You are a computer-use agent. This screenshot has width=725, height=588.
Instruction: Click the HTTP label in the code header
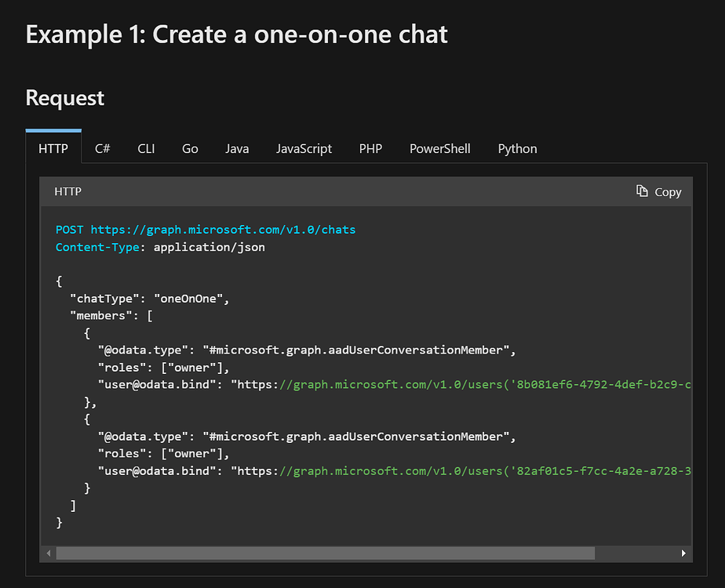pos(67,191)
